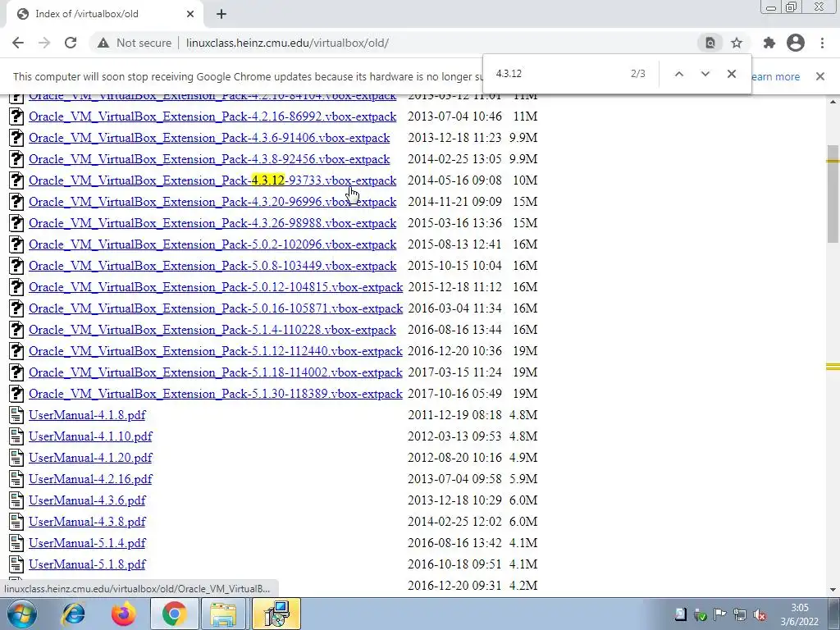840x630 pixels.
Task: Click document icon beside UserManual-4.3.6.pdf
Action: click(x=16, y=500)
